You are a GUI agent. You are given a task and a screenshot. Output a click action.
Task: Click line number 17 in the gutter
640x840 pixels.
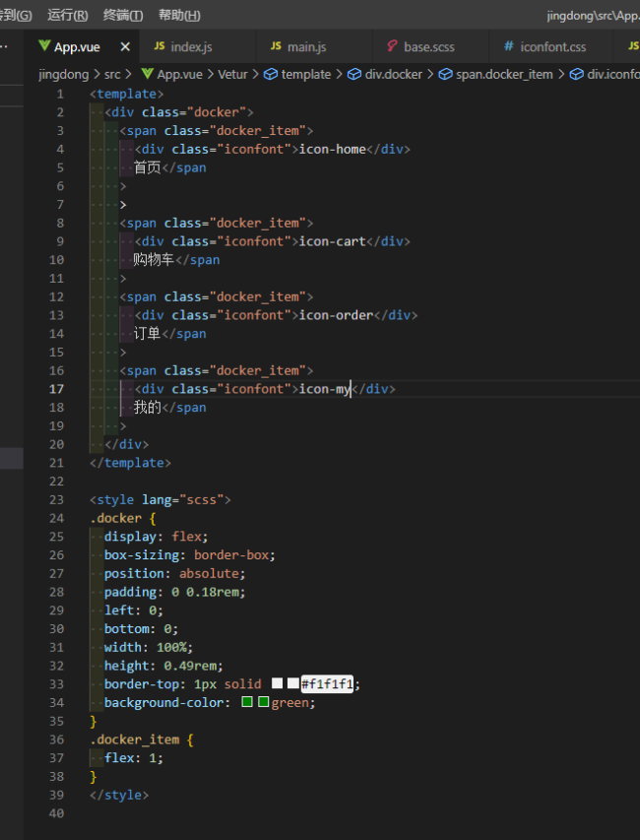point(57,389)
